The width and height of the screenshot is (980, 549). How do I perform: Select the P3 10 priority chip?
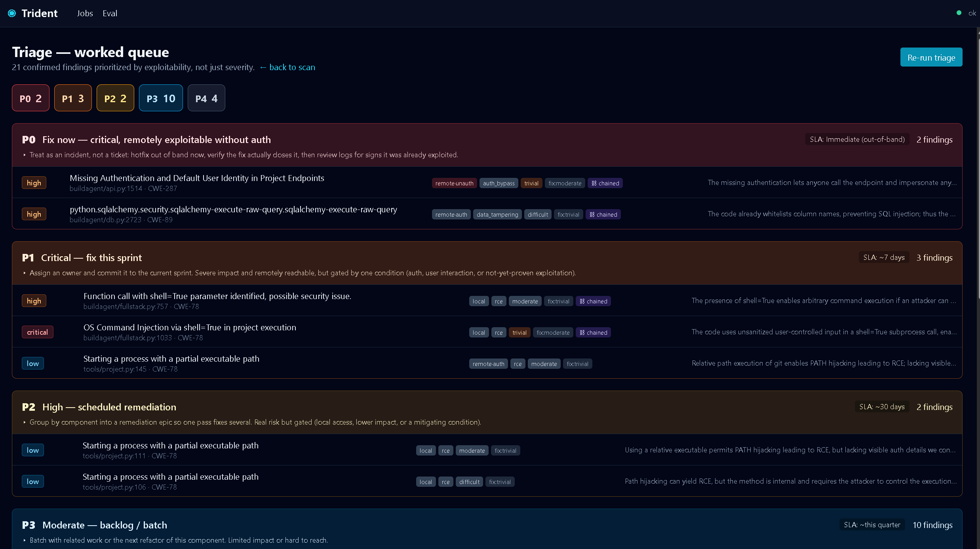click(161, 98)
